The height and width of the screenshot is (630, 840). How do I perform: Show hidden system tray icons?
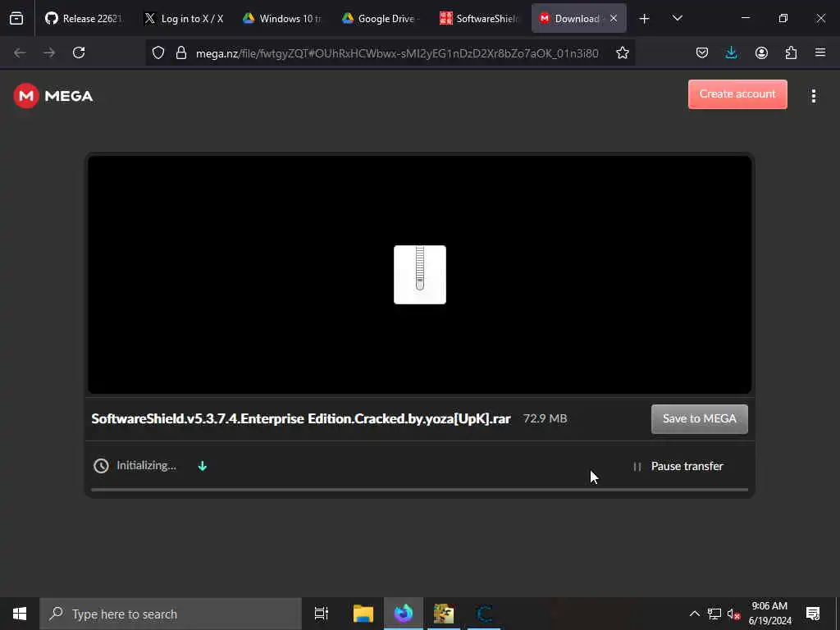694,614
